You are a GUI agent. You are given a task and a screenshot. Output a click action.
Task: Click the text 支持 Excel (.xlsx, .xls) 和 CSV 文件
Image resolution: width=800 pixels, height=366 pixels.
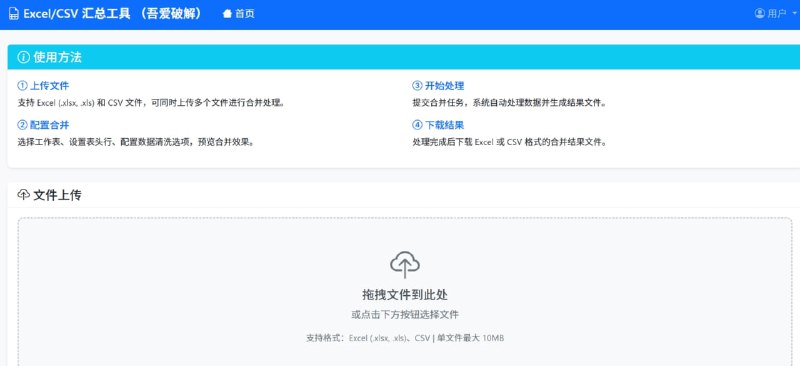tap(80, 103)
